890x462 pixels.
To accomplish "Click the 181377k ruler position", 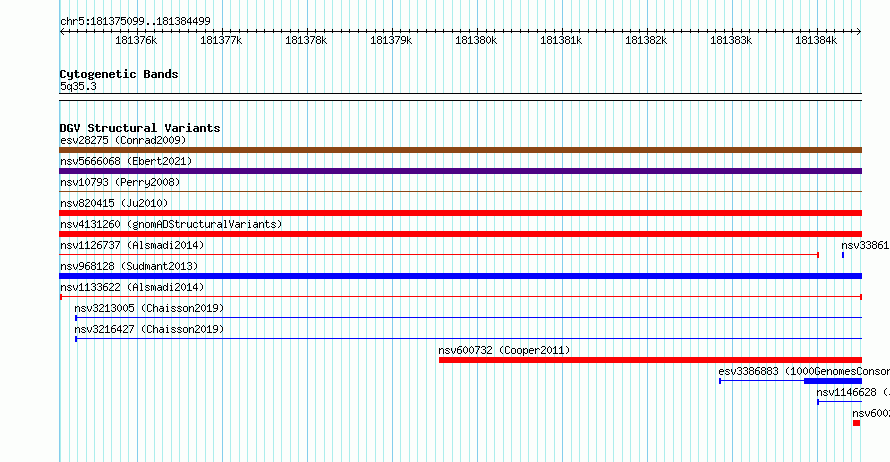I will [x=221, y=40].
